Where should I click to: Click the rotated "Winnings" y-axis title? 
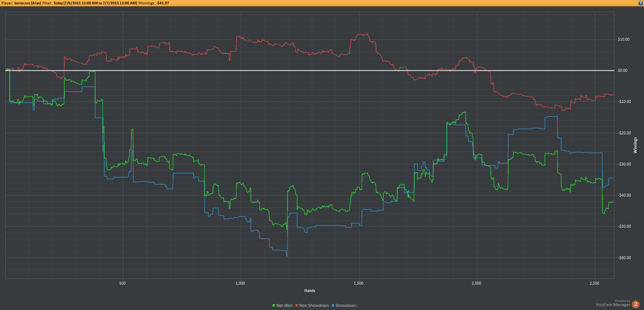pos(635,145)
